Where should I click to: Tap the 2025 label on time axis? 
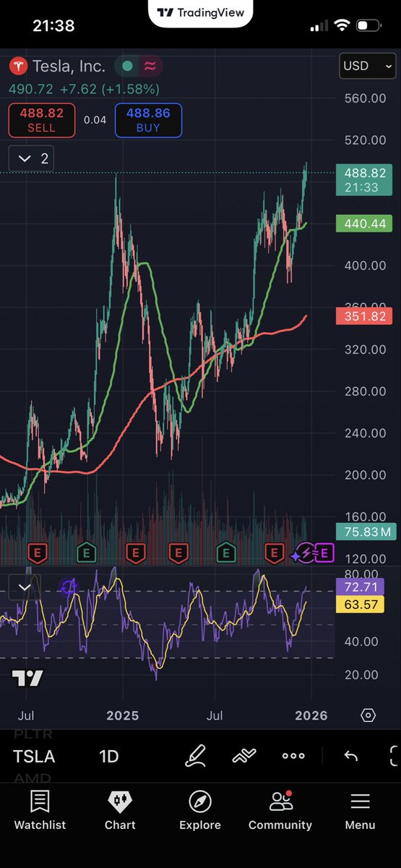click(122, 716)
